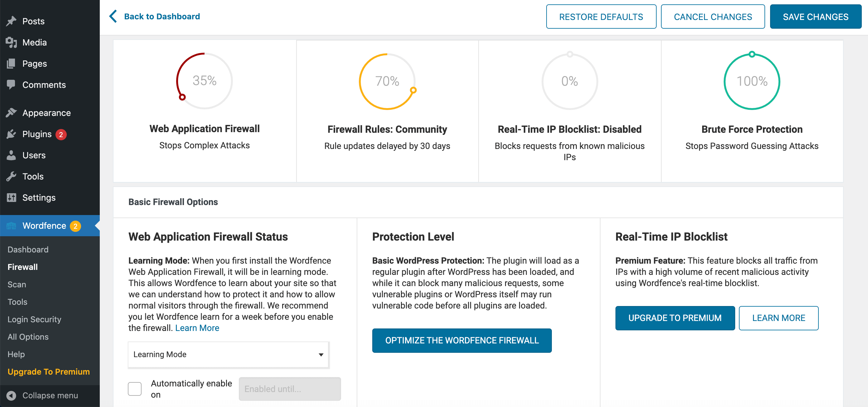
Task: Click the Collapse menu arrow icon
Action: point(11,395)
